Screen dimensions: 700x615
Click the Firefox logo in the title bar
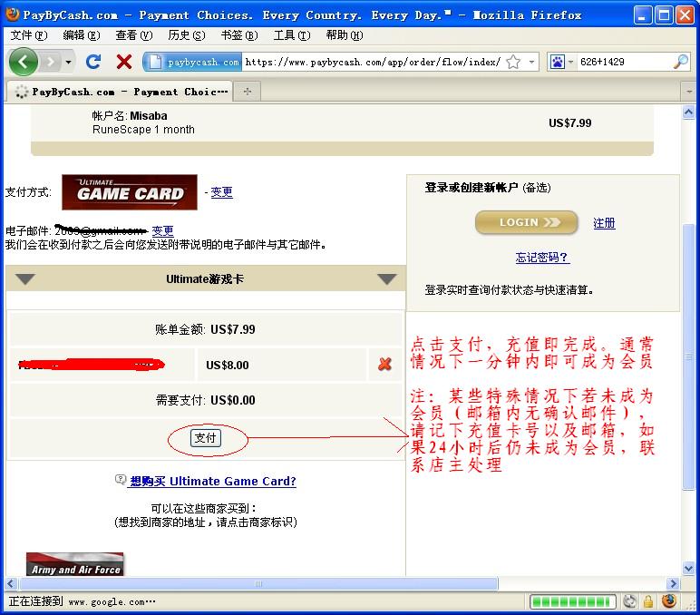pyautogui.click(x=12, y=15)
